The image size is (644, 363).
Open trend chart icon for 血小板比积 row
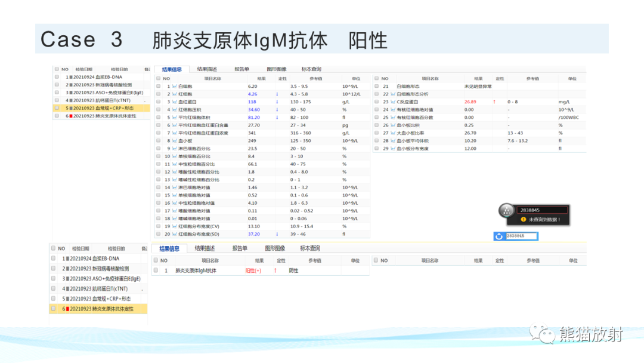click(393, 125)
